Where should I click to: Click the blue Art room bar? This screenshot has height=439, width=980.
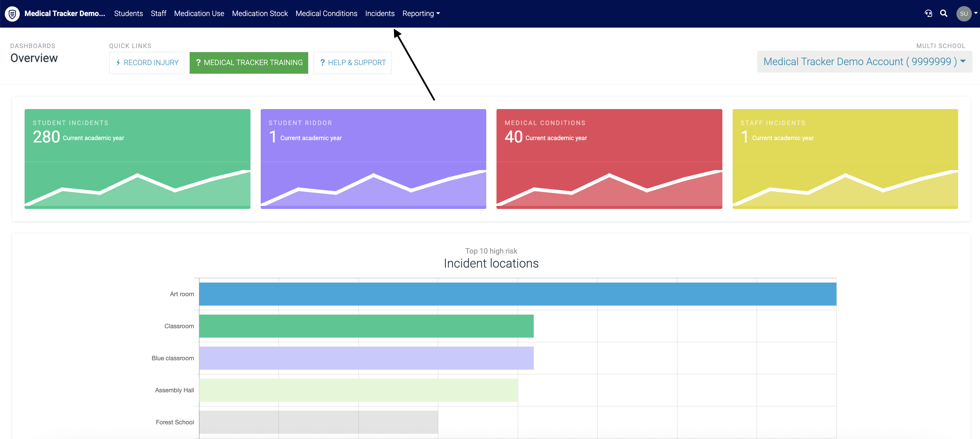517,294
